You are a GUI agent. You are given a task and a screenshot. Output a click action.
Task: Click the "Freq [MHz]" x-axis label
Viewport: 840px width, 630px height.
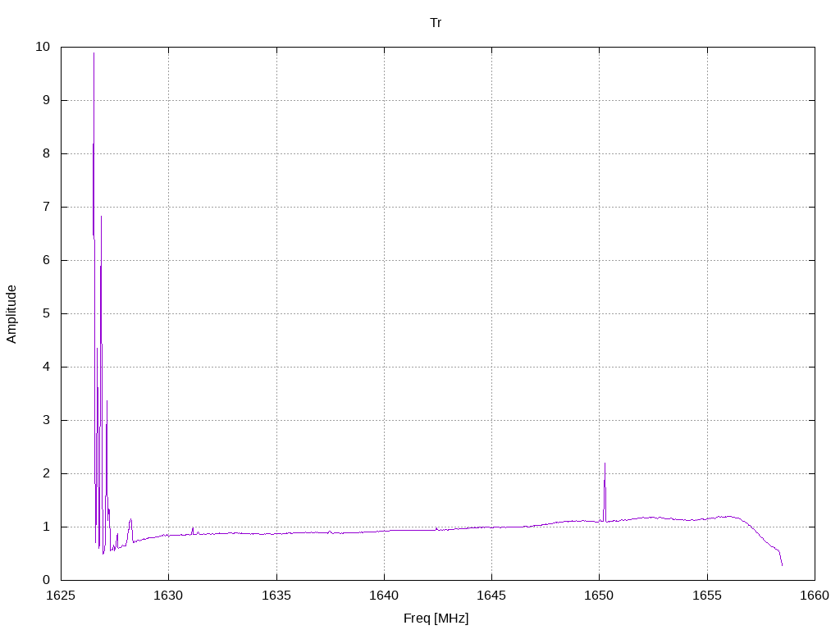click(436, 619)
